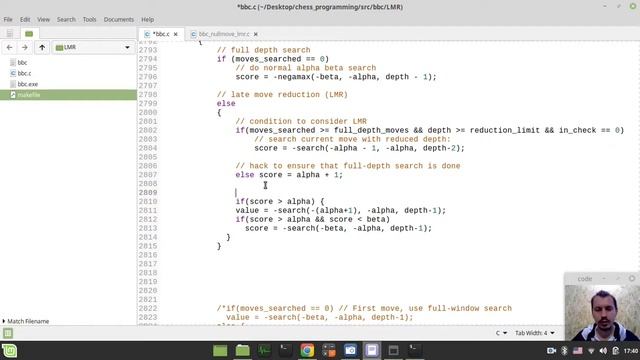Open the window taskbar icon beside editor
This screenshot has width=640, height=360.
pyautogui.click(x=393, y=351)
